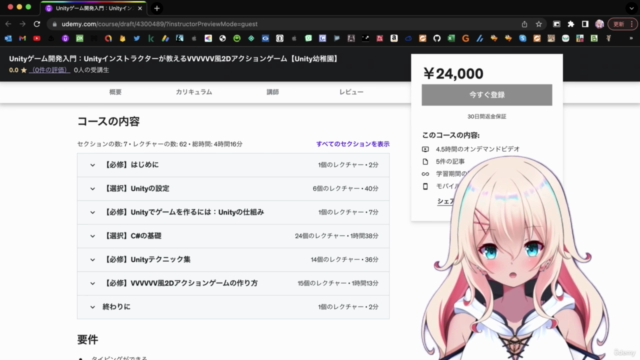Open the picture-in-picture media control icon

click(557, 24)
